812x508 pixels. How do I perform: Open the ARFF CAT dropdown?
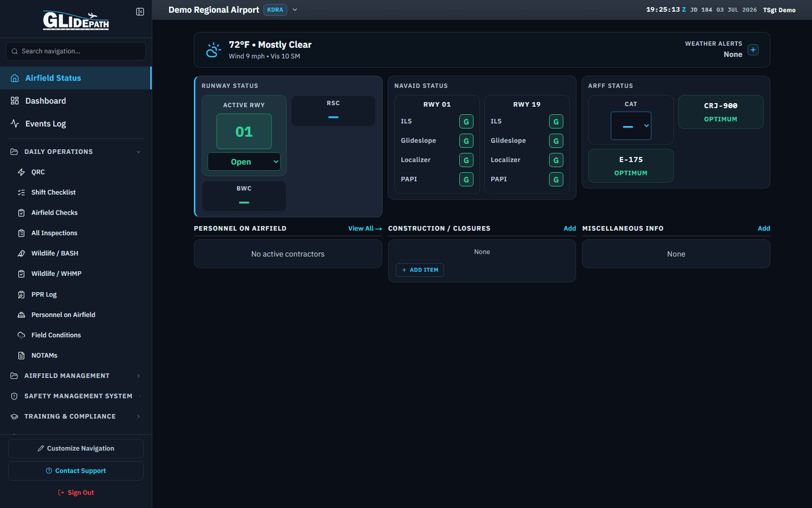tap(631, 125)
